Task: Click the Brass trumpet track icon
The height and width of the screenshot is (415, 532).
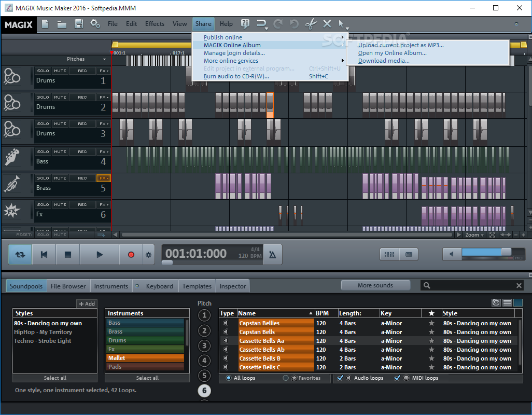Action: point(12,184)
